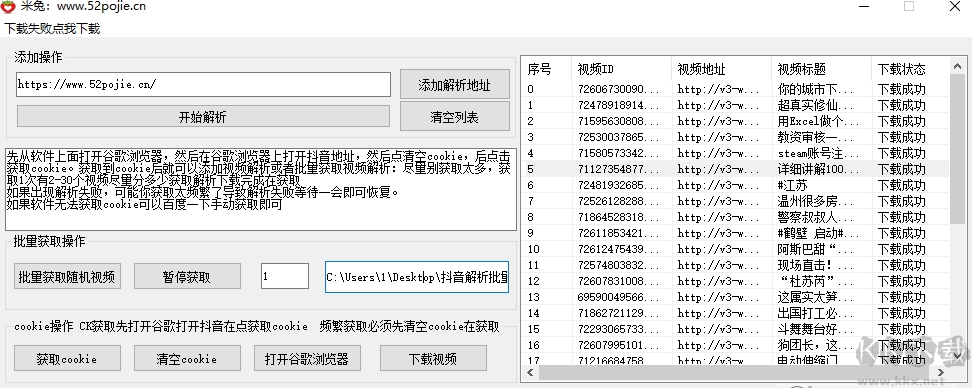Select row 5 titled 详细讲解100

click(x=735, y=169)
